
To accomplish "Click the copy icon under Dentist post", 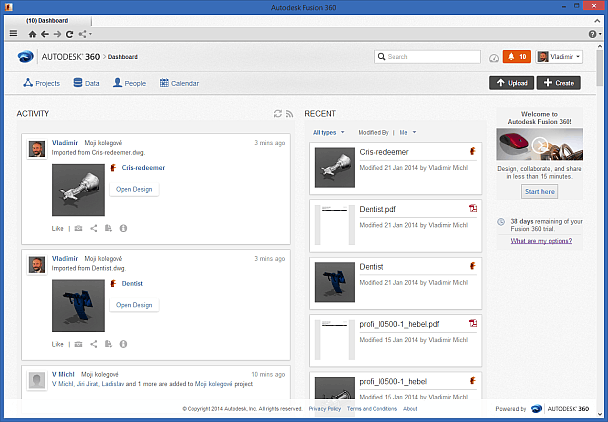I will (x=108, y=344).
